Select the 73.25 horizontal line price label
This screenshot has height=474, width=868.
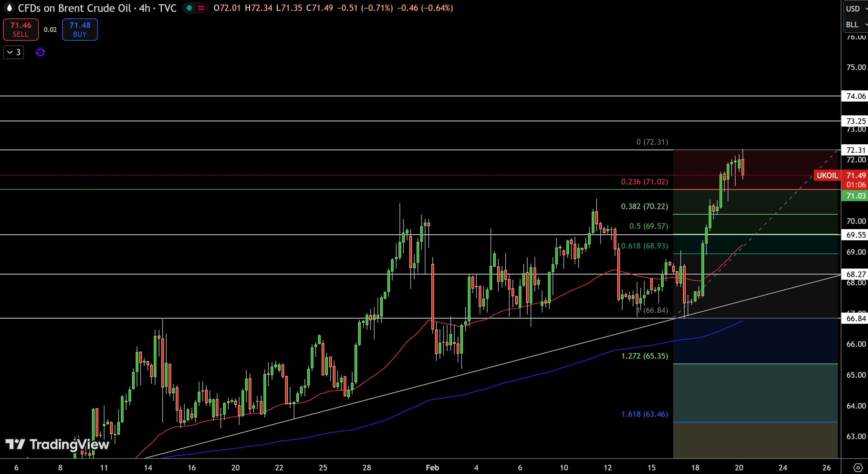pyautogui.click(x=855, y=121)
